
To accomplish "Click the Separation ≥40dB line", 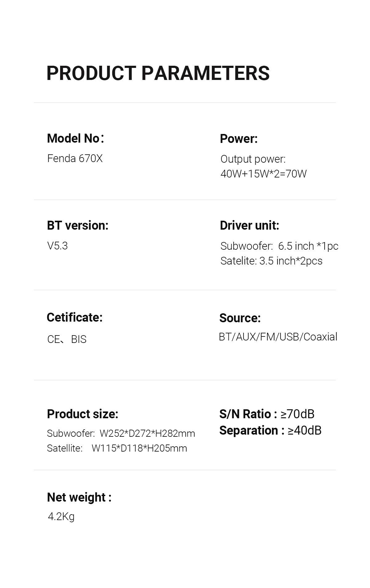I will pos(270,430).
